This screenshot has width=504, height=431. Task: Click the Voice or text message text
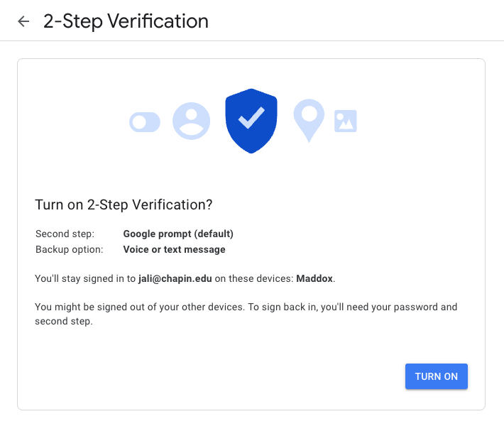click(x=174, y=249)
